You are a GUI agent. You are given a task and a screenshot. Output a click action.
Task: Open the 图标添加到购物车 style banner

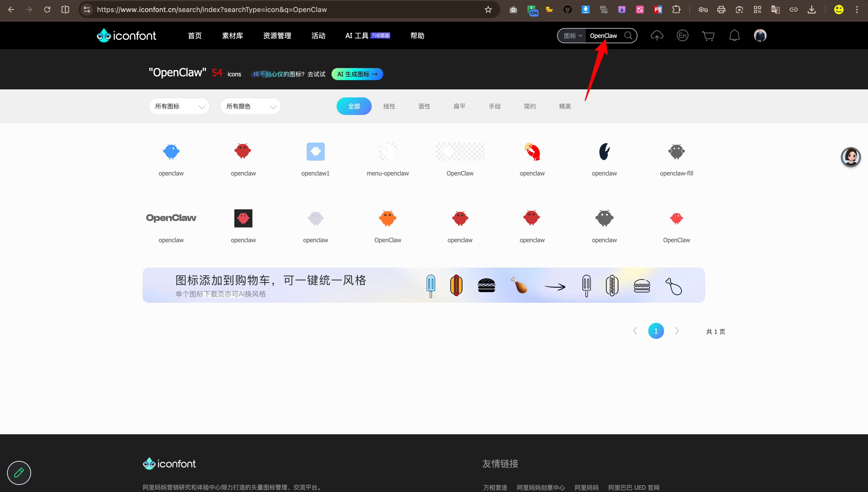coord(424,285)
